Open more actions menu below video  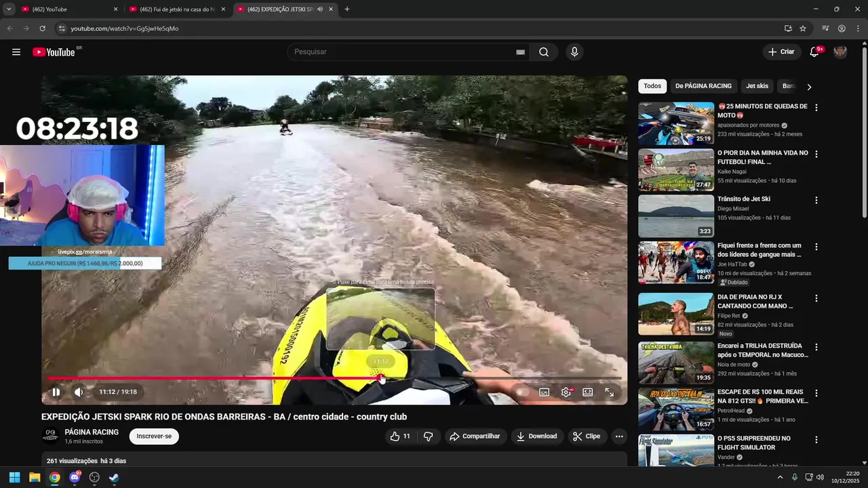[x=619, y=436]
